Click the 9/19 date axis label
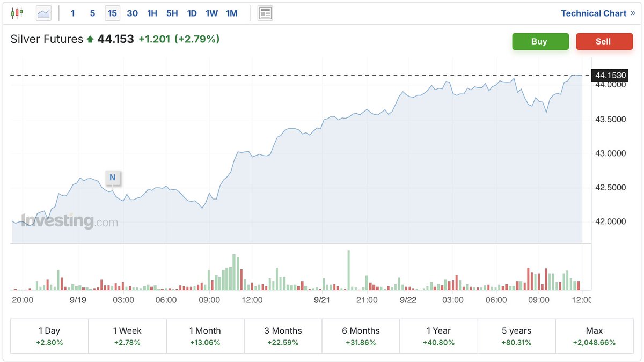644x362 pixels. [x=78, y=300]
